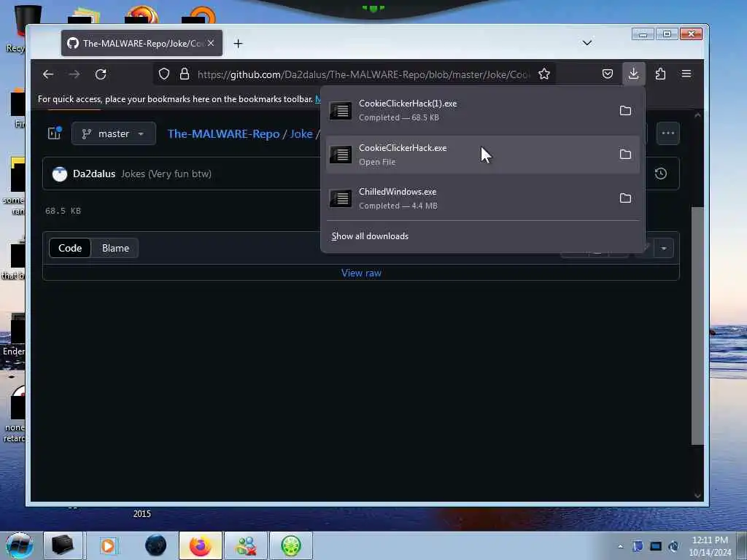Click the Da2dalus avatar image
747x560 pixels.
click(60, 174)
